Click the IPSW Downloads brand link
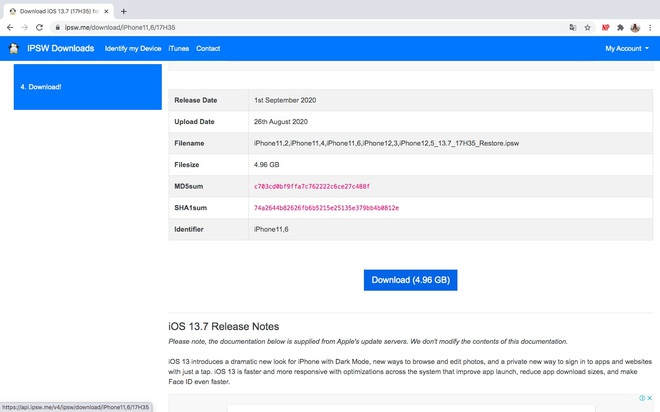Screen dimensions: 660x412 tap(61, 48)
